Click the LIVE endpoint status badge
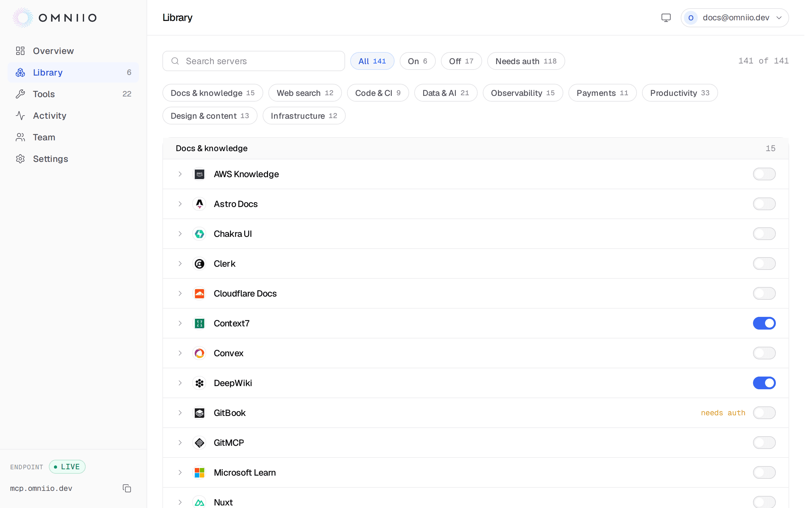Viewport: 812px width, 508px height. pyautogui.click(x=67, y=467)
